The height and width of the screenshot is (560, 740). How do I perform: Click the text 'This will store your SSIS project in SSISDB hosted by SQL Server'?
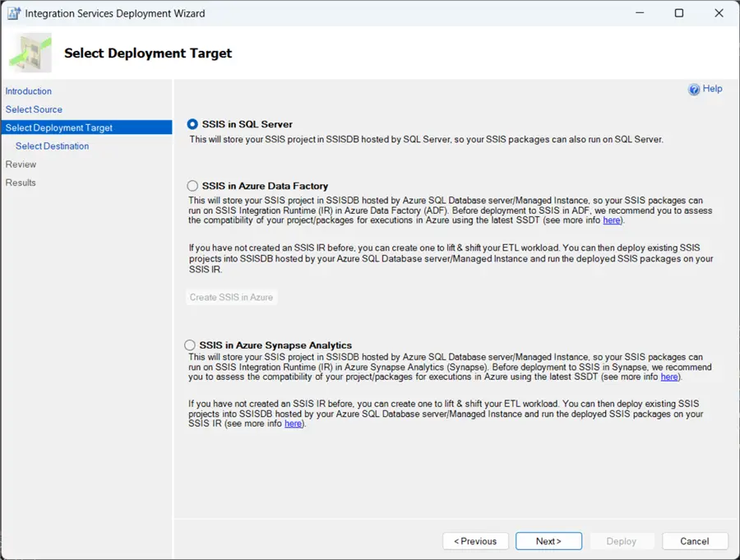[x=319, y=140]
